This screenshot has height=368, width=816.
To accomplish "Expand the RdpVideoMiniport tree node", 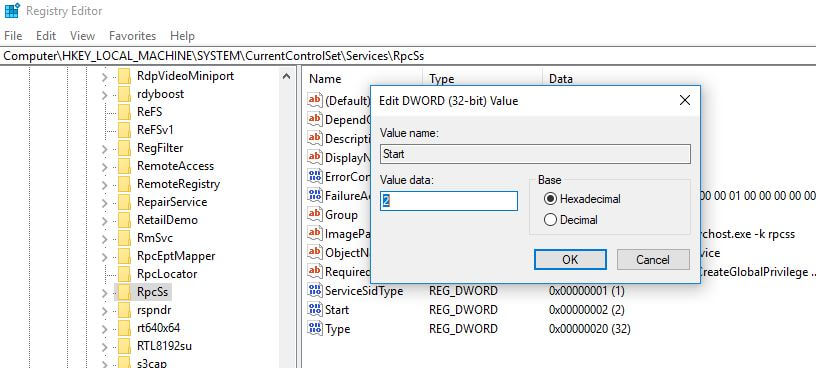I will (x=104, y=77).
